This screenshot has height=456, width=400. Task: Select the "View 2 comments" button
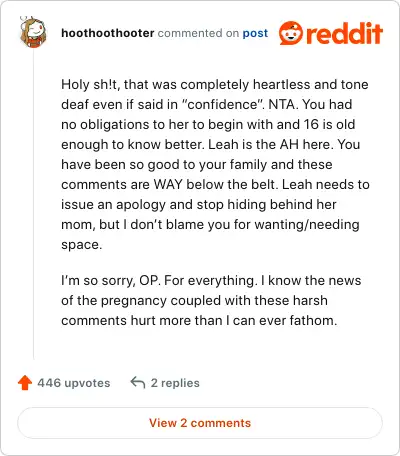click(x=200, y=423)
